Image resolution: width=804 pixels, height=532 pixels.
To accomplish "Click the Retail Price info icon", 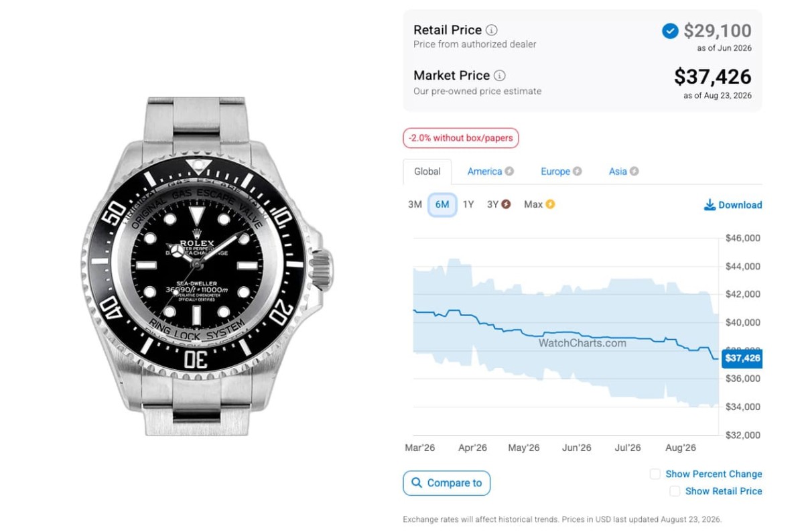I will click(x=492, y=30).
